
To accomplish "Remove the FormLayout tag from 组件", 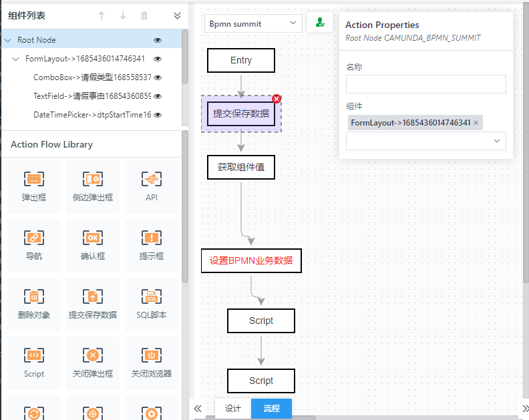I will 476,123.
